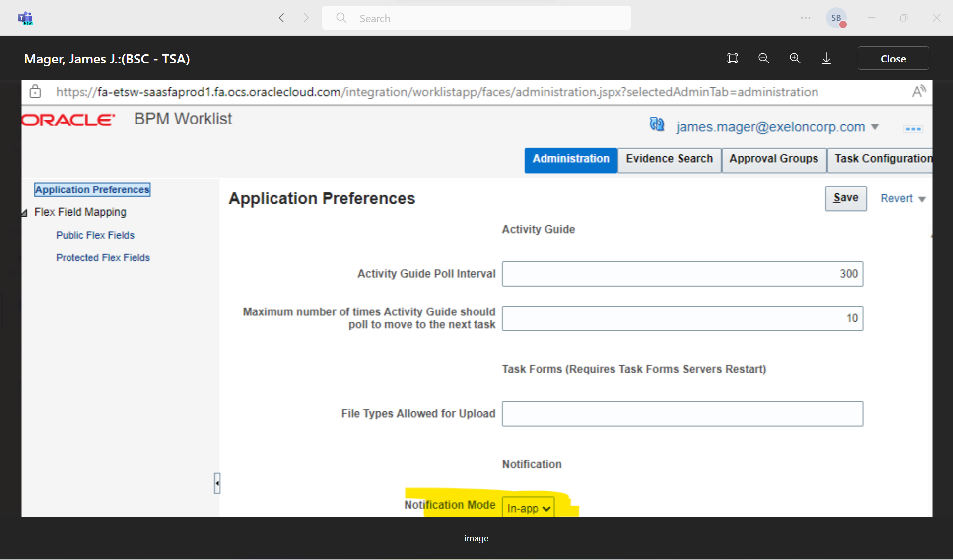Switch to the Approval Groups tab

[773, 159]
